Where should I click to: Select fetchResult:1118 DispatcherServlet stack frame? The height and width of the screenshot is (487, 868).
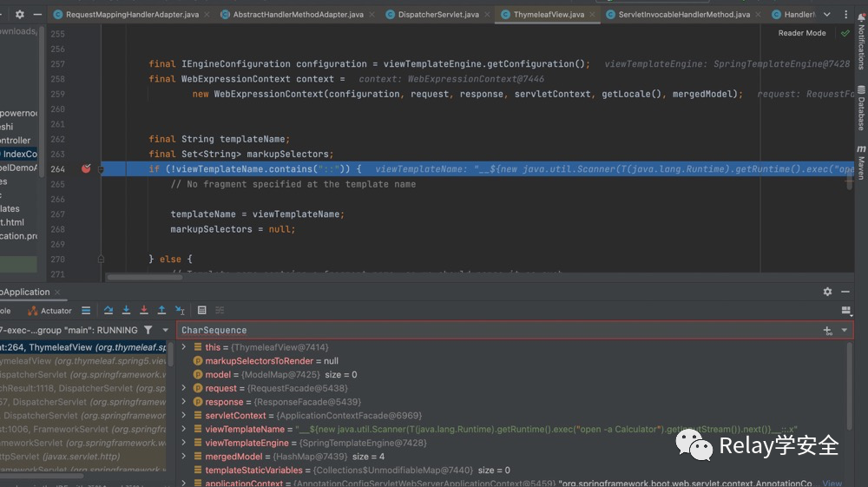[83, 388]
